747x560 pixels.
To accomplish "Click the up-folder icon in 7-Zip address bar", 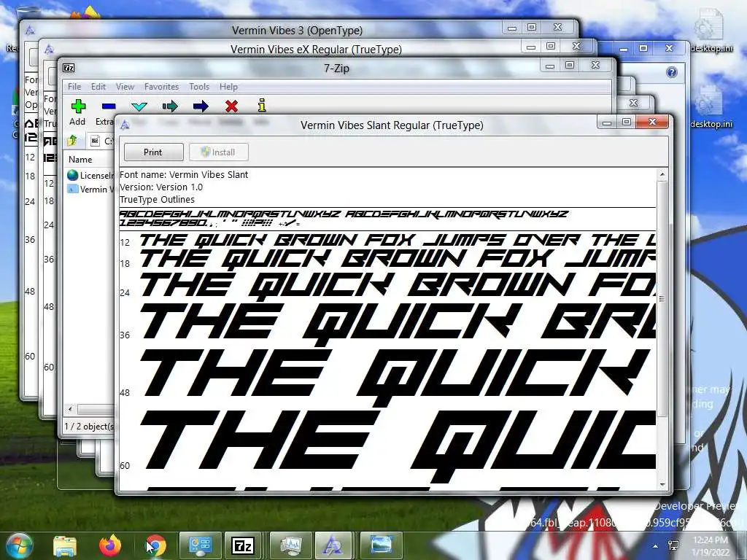I will (72, 141).
